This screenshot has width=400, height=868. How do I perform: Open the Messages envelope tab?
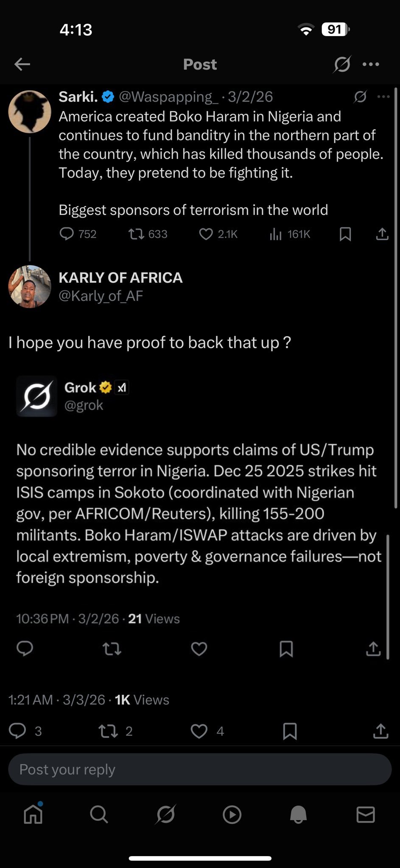point(366,814)
